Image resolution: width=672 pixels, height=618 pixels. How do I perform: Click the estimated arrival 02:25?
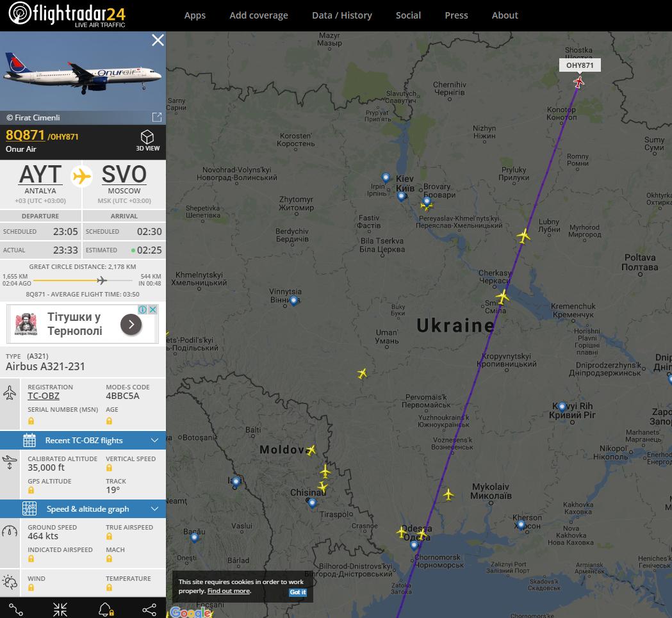149,250
